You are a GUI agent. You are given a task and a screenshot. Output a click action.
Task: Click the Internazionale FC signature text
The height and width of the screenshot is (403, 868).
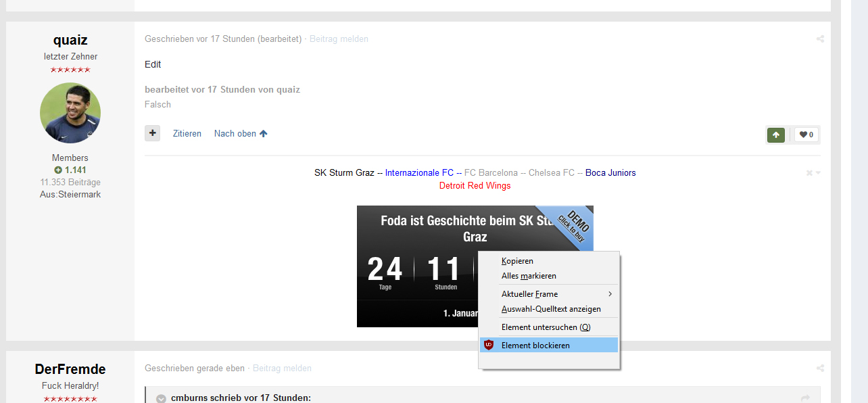(419, 172)
